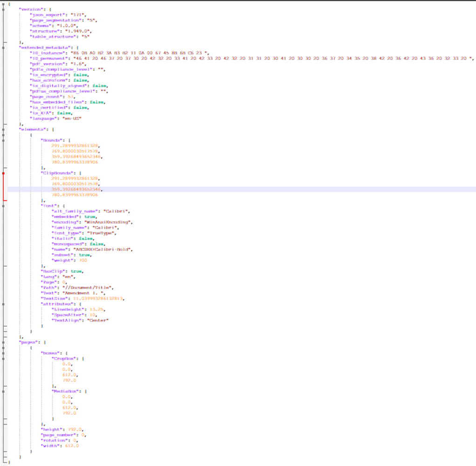Click the "structure" value "1.949.0"
476x466 pixels.
(77, 31)
